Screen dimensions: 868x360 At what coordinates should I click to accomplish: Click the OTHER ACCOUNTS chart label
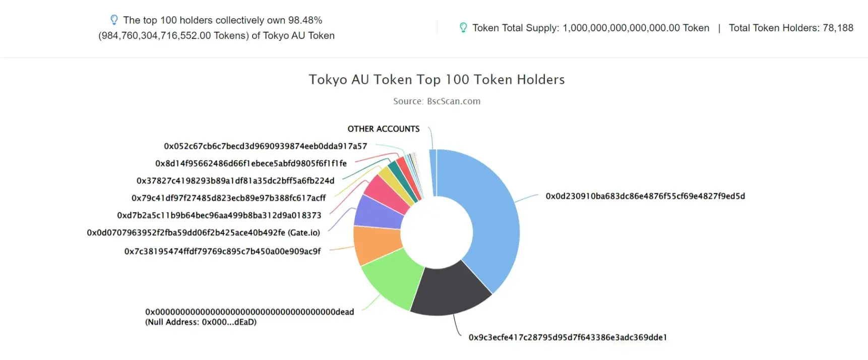point(384,129)
